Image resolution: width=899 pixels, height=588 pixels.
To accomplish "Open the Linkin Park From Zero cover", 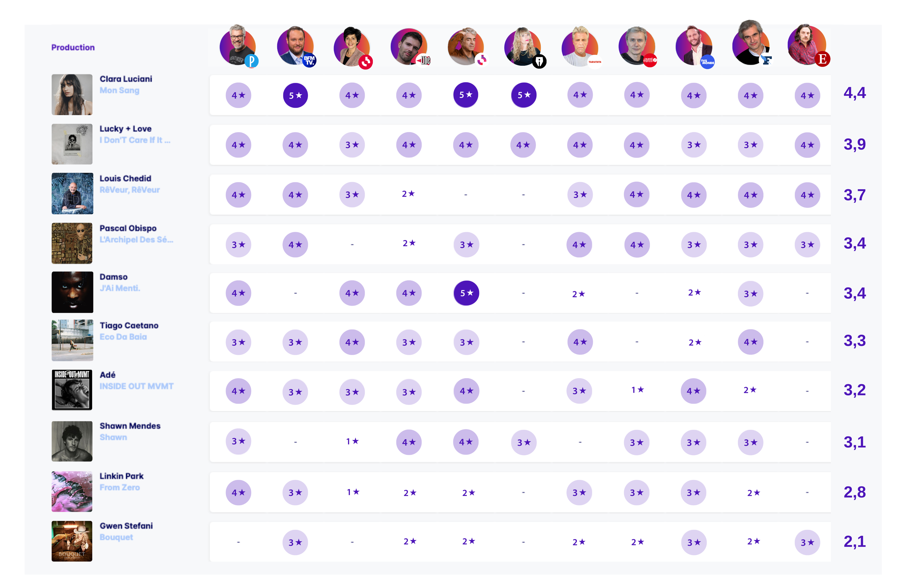I will (x=72, y=491).
